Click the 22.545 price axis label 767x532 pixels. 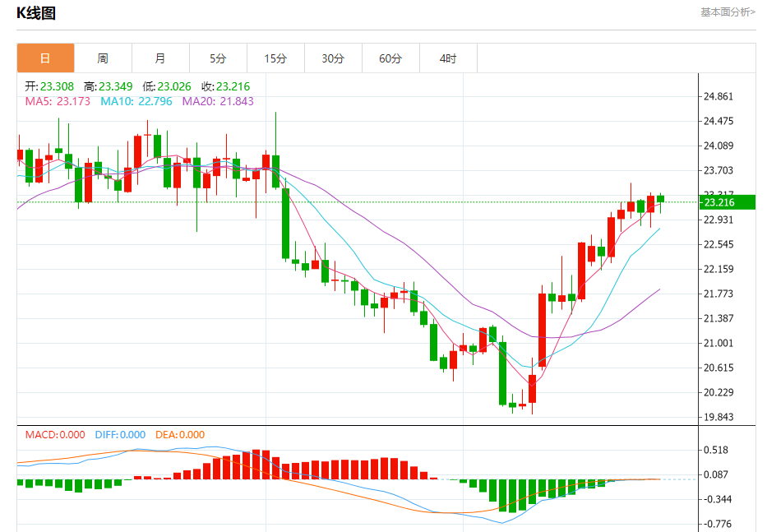(718, 244)
